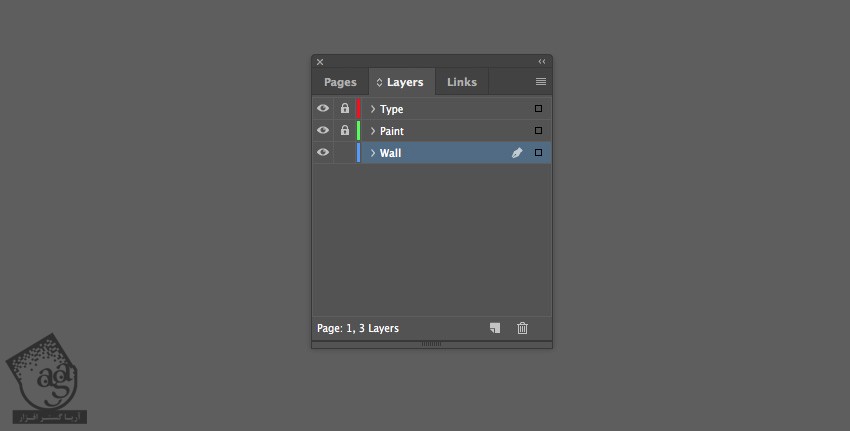Image resolution: width=850 pixels, height=431 pixels.
Task: Click the Delete Selected Layers trash icon
Action: click(x=522, y=328)
